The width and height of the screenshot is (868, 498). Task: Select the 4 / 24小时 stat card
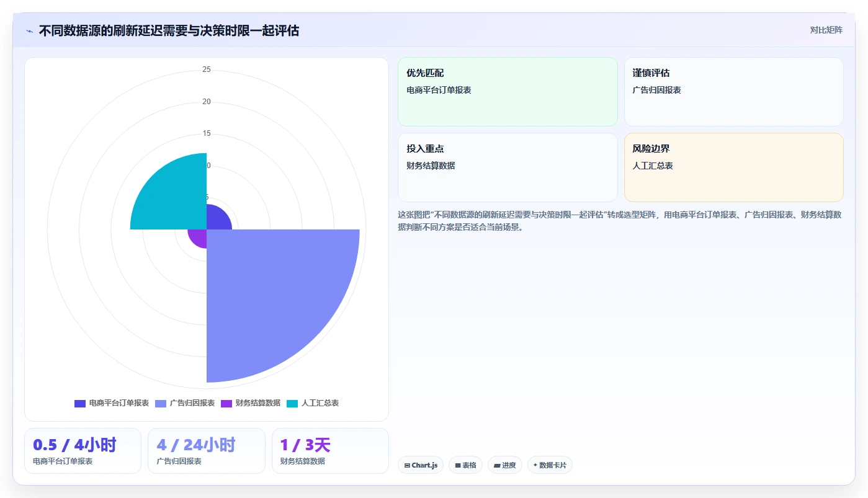pos(207,451)
